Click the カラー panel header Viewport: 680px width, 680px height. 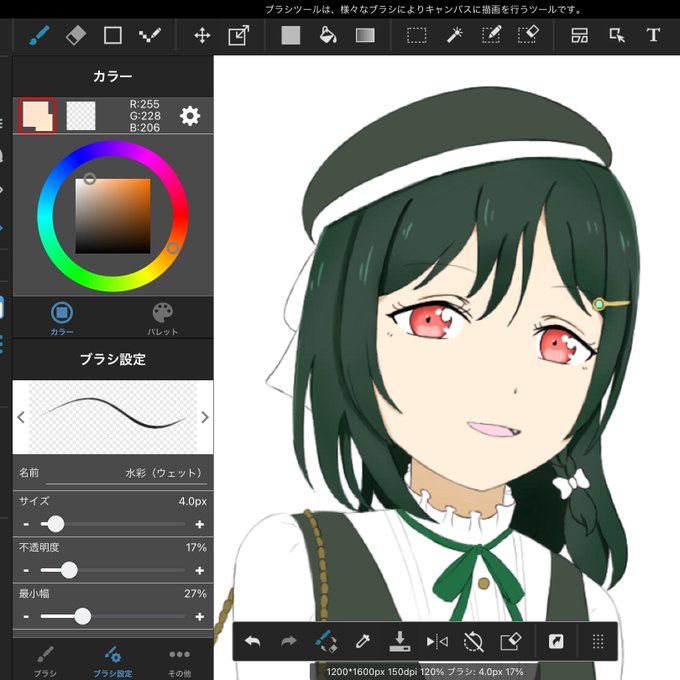click(x=113, y=76)
